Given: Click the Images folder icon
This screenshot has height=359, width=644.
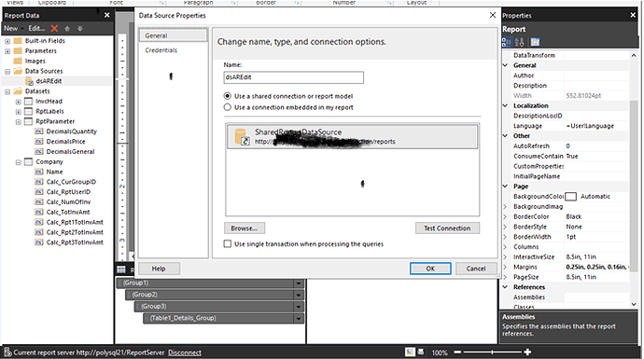Looking at the screenshot, I should 18,61.
